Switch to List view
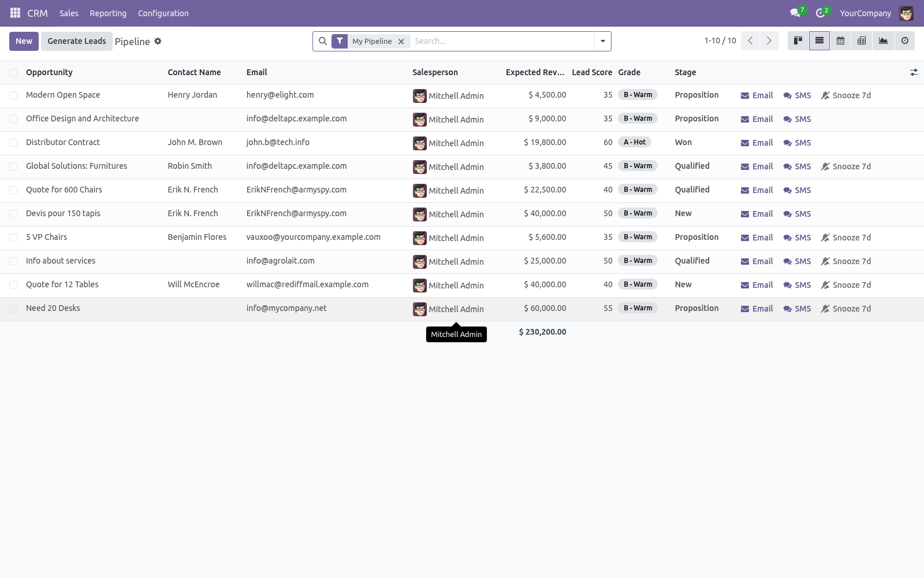Viewport: 924px width, 578px height. (x=819, y=41)
